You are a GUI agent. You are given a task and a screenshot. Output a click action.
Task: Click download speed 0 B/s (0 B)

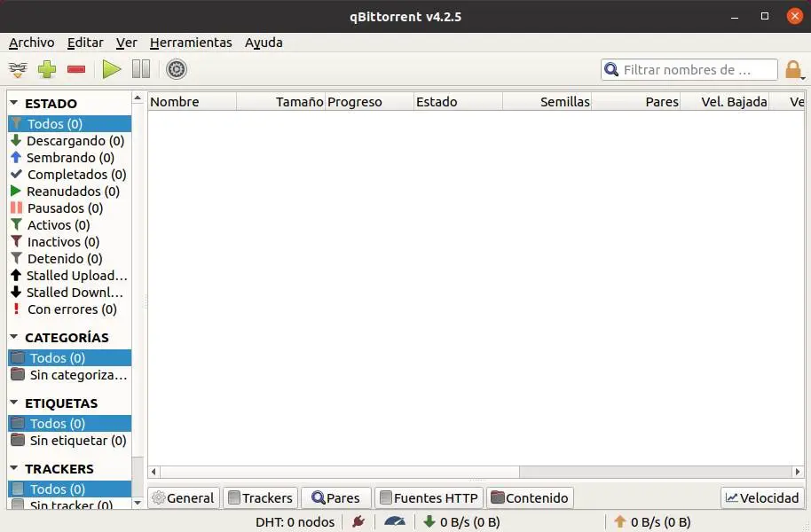(462, 522)
